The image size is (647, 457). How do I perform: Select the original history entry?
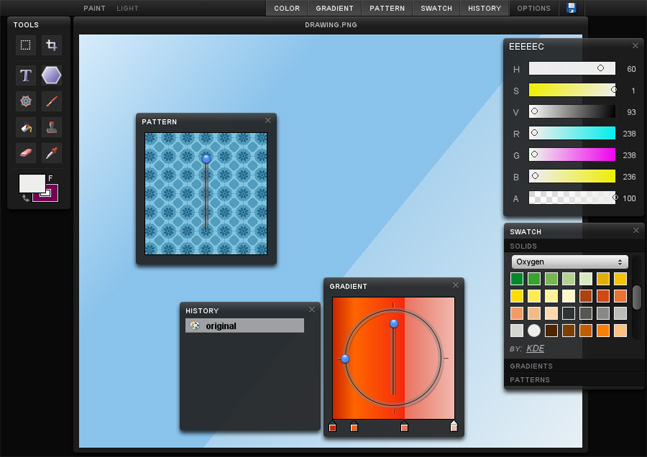(x=245, y=326)
